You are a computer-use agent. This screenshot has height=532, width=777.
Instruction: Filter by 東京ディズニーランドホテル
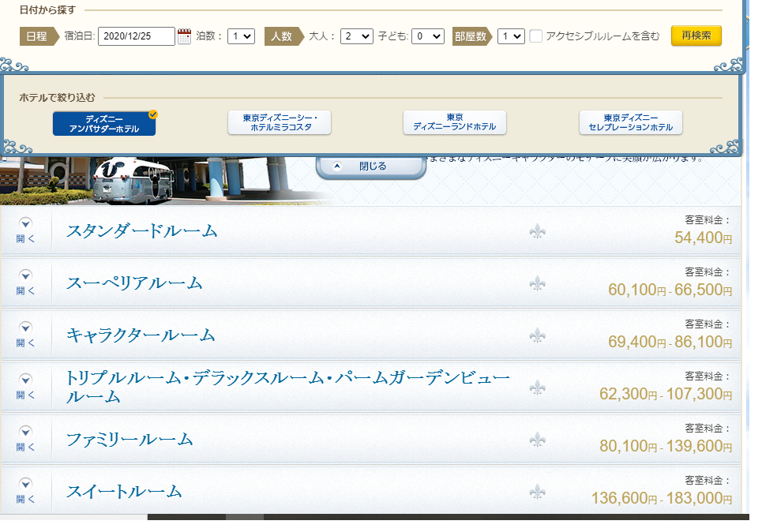point(454,122)
